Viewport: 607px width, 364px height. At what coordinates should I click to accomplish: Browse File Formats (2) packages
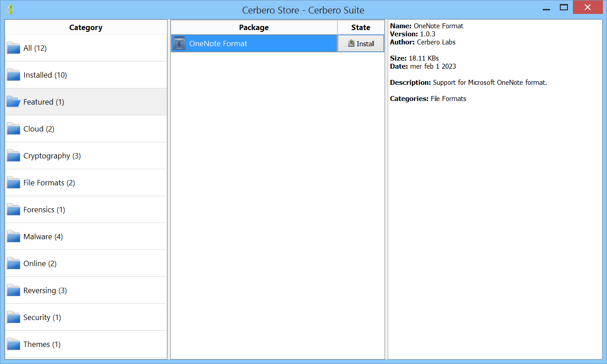[x=86, y=183]
